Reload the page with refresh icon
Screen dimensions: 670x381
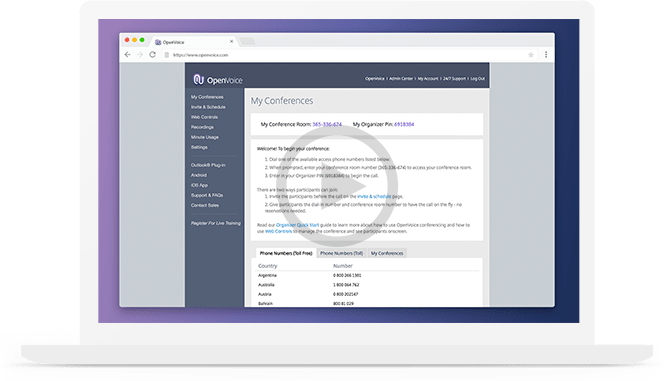point(153,55)
